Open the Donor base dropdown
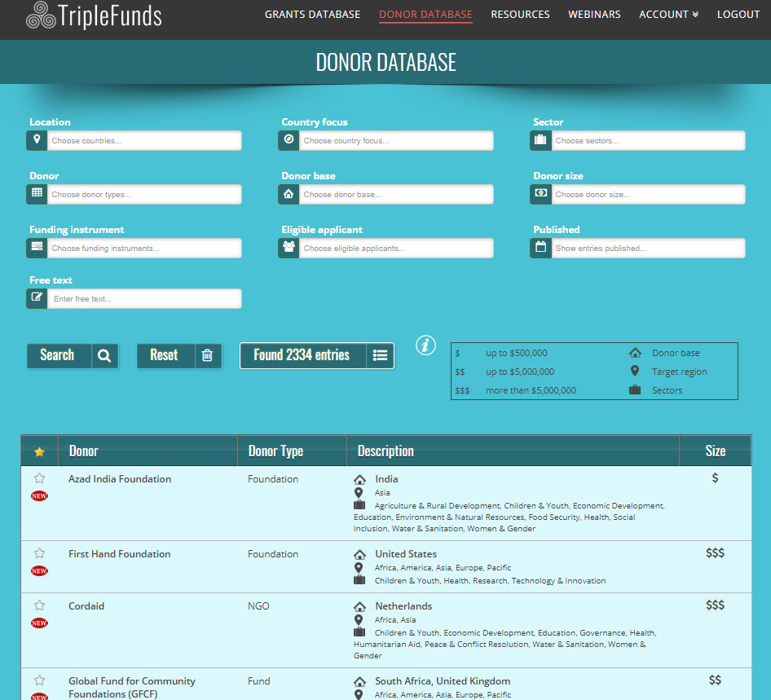Image resolution: width=771 pixels, height=700 pixels. pyautogui.click(x=396, y=194)
